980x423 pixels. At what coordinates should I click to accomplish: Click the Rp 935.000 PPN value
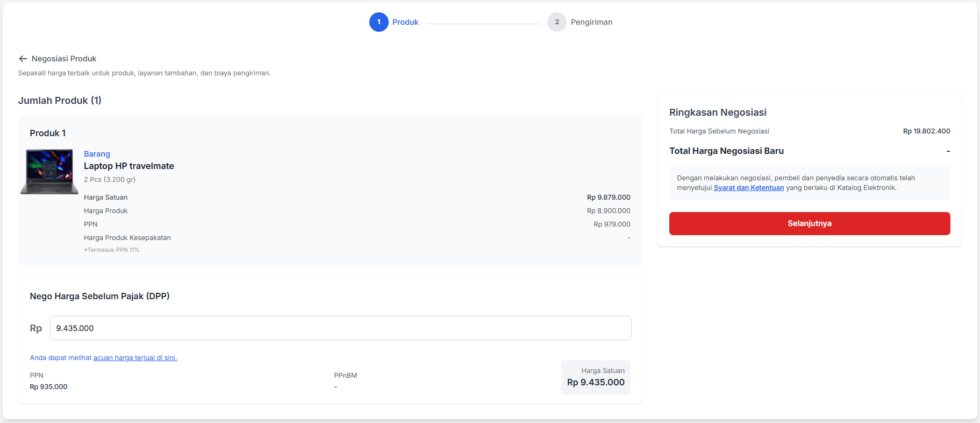tap(48, 387)
